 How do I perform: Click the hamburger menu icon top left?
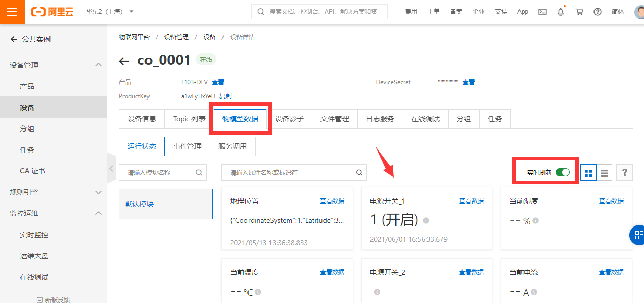coord(12,11)
